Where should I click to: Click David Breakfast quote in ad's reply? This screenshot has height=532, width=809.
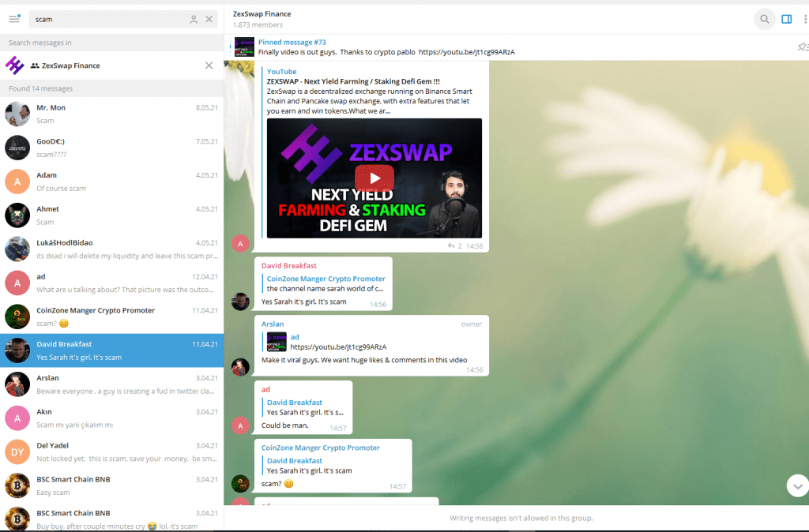[x=305, y=407]
